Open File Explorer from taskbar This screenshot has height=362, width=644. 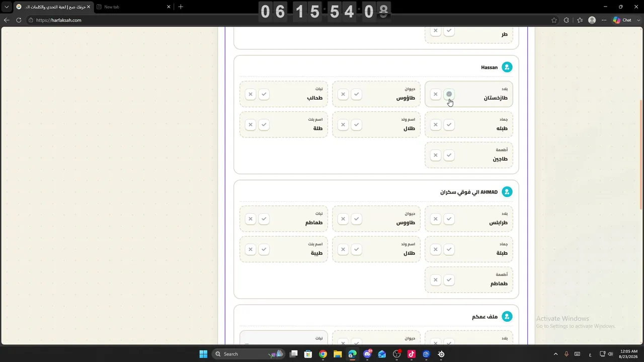338,354
